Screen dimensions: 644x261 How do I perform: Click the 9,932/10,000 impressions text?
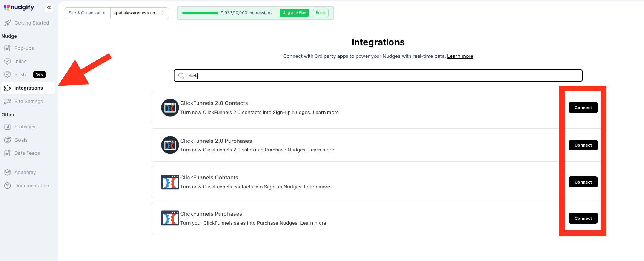pos(246,13)
